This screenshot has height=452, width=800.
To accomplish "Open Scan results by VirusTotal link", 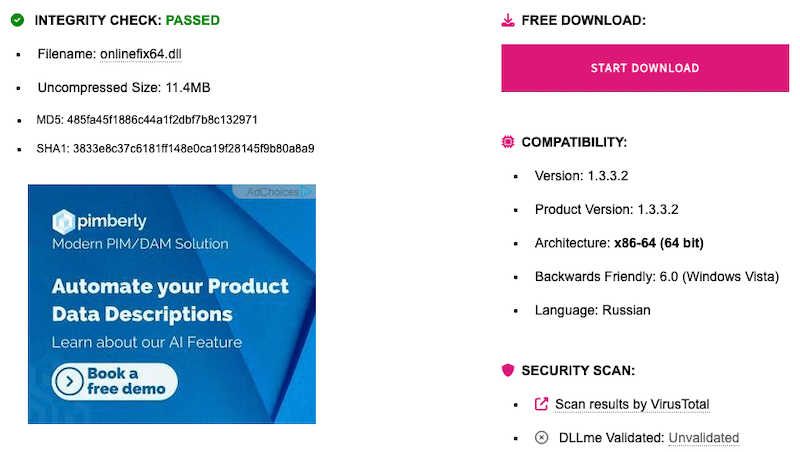I will tap(632, 404).
